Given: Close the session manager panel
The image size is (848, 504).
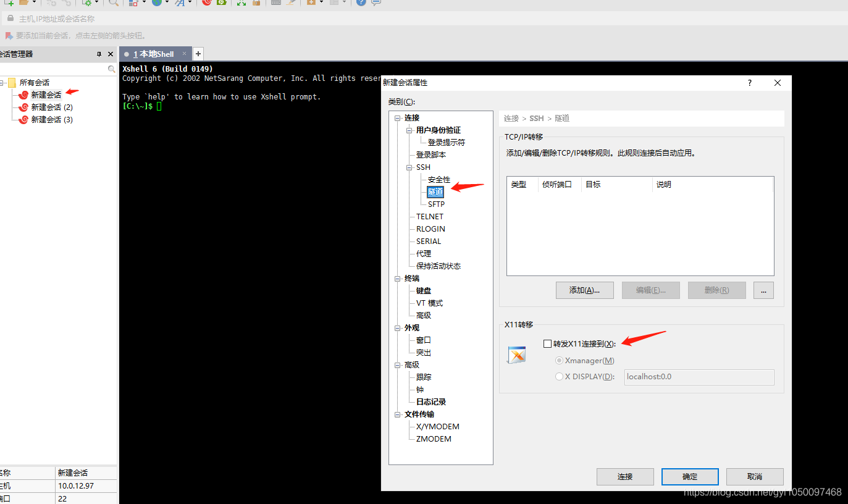Looking at the screenshot, I should (x=111, y=54).
